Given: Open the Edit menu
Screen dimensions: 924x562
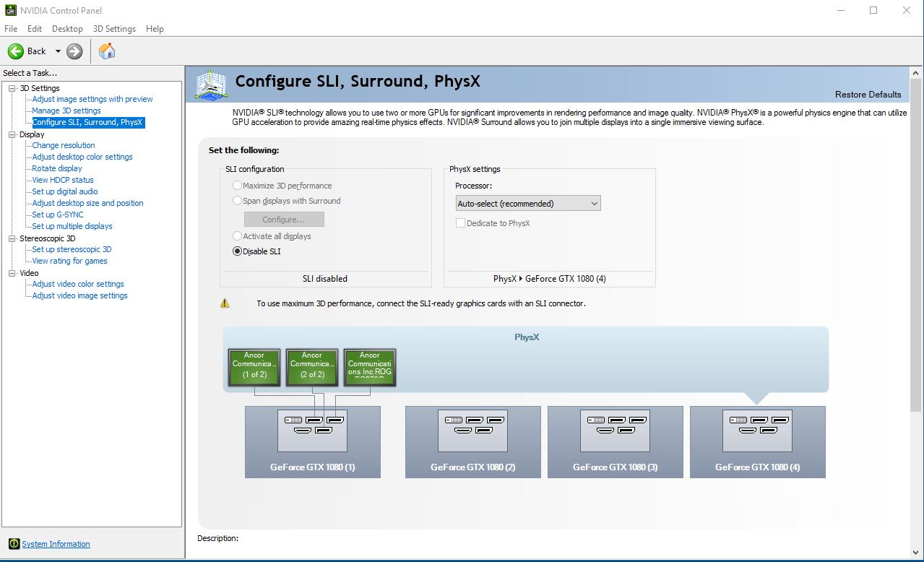Looking at the screenshot, I should tap(35, 29).
